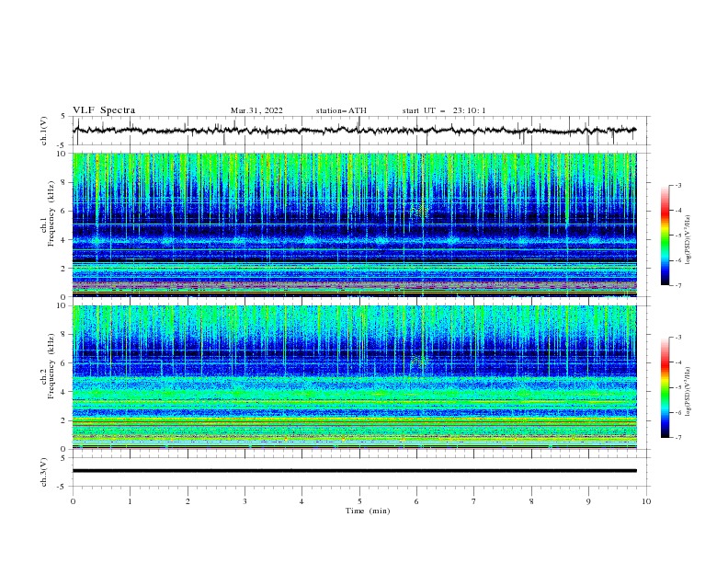Viewport: 728px width, 563px height.
Task: Click the color bar beside ch.2 spectrogram
Action: pyautogui.click(x=665, y=387)
